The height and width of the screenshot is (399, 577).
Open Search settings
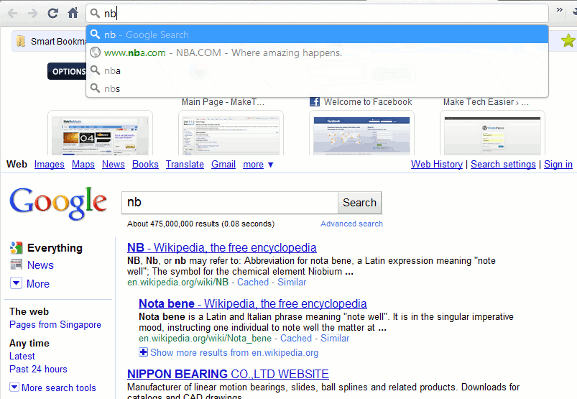tap(503, 164)
